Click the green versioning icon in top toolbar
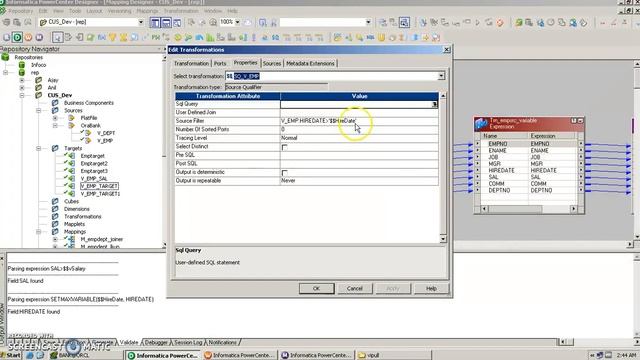 [x=518, y=22]
